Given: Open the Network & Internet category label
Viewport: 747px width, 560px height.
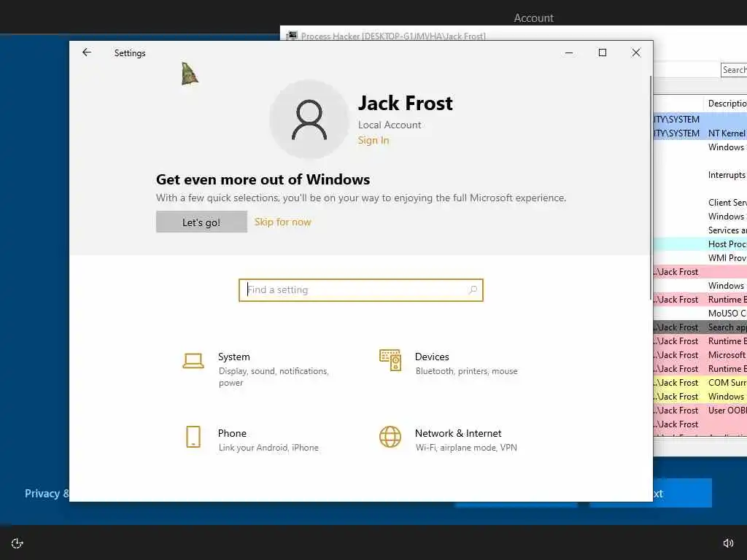Looking at the screenshot, I should click(x=458, y=433).
